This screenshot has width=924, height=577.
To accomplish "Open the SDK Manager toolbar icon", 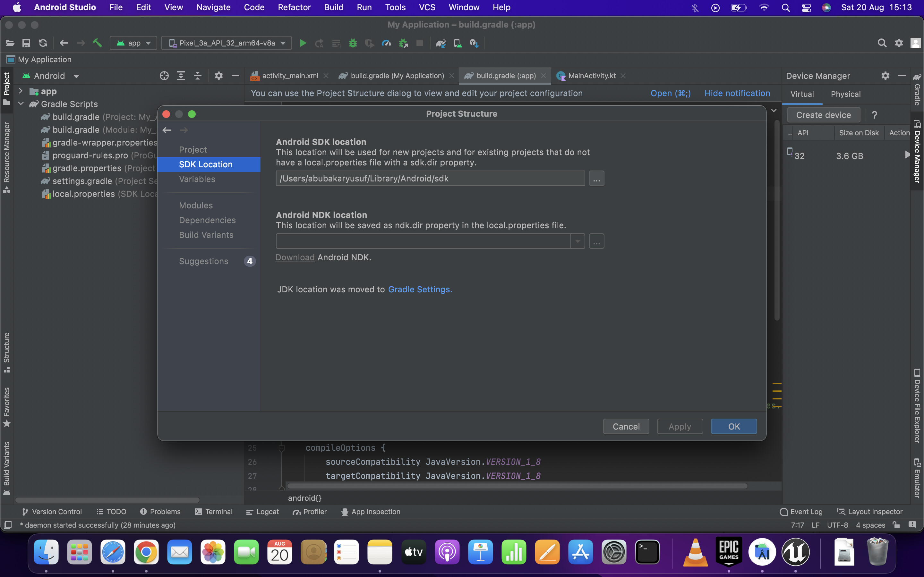I will click(x=474, y=43).
